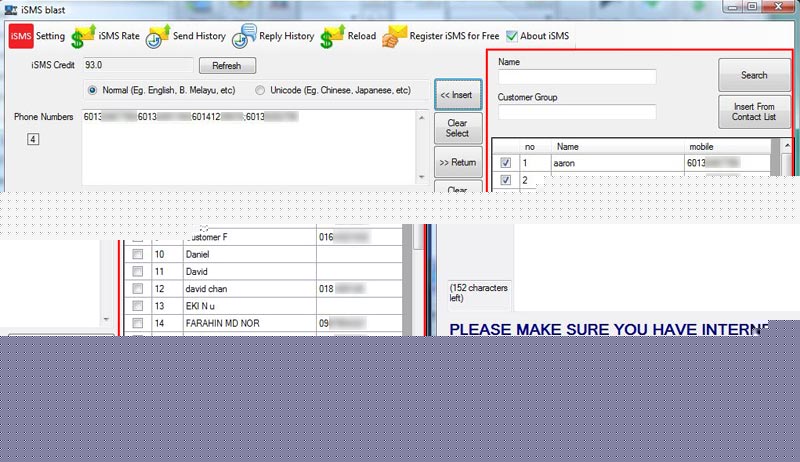
Task: Click the iSMS Credit value field
Action: pos(138,65)
